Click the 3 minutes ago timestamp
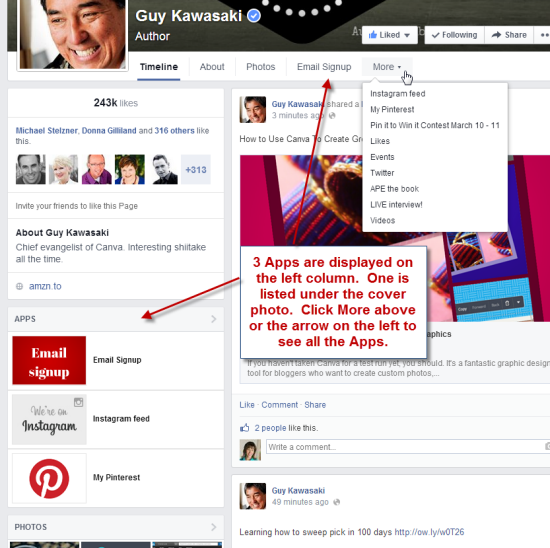The height and width of the screenshot is (548, 550). point(298,115)
